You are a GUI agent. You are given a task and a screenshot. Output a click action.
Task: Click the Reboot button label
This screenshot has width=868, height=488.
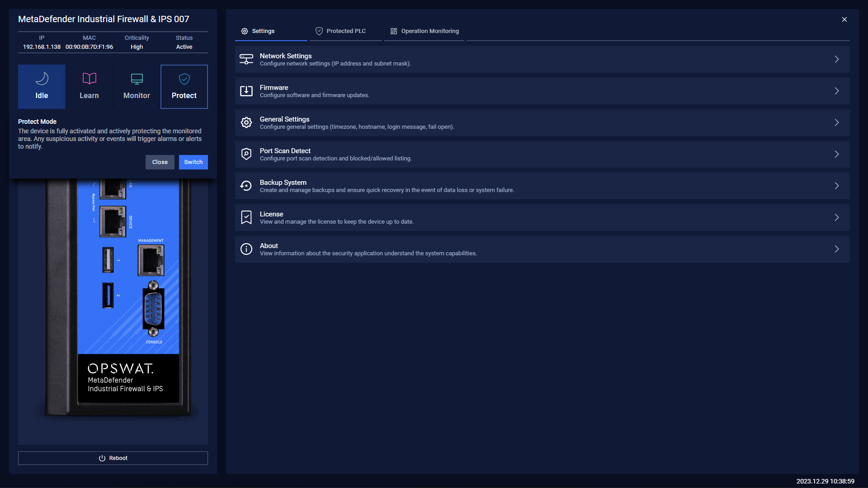click(118, 458)
